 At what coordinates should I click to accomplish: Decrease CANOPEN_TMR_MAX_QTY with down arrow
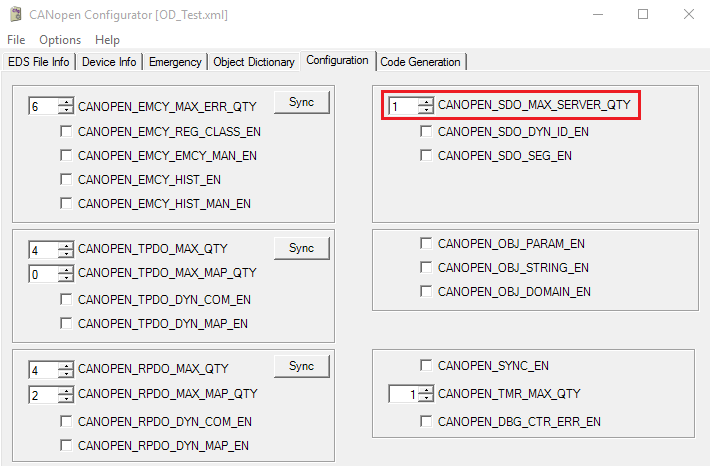[x=426, y=398]
